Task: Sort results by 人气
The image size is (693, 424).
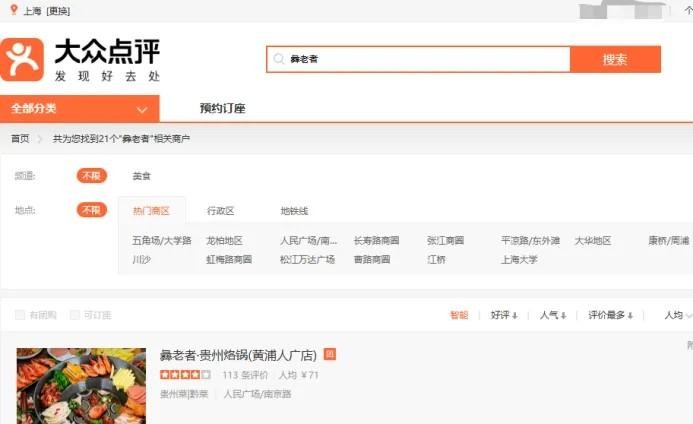Action: click(x=553, y=315)
